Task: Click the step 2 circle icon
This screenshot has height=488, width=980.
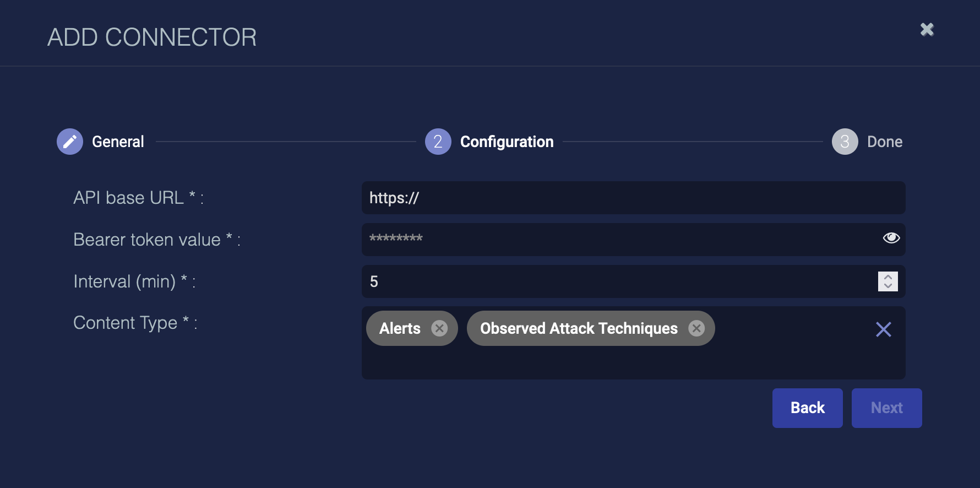Action: point(438,142)
